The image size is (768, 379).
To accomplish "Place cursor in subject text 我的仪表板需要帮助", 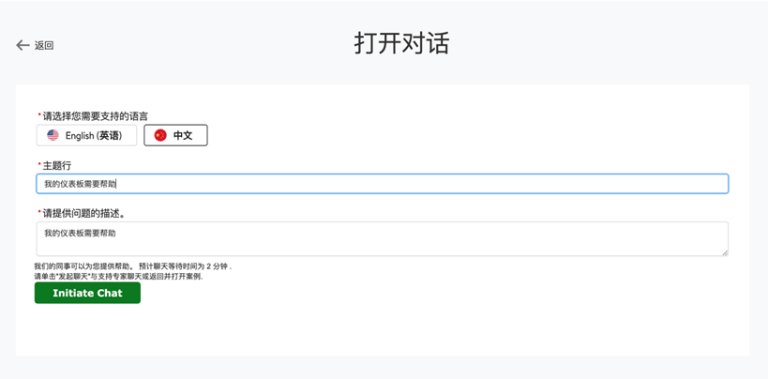I will pyautogui.click(x=80, y=184).
